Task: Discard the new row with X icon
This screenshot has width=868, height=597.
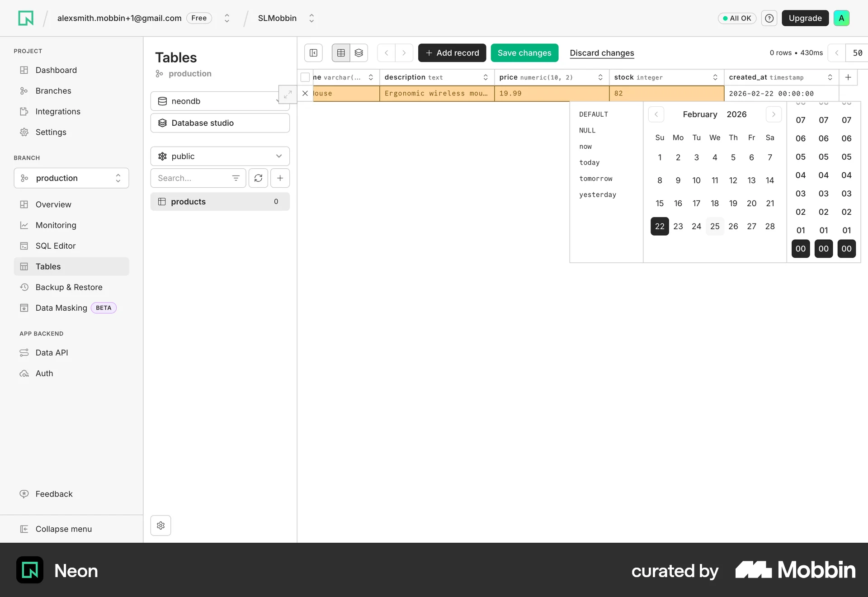Action: coord(305,93)
